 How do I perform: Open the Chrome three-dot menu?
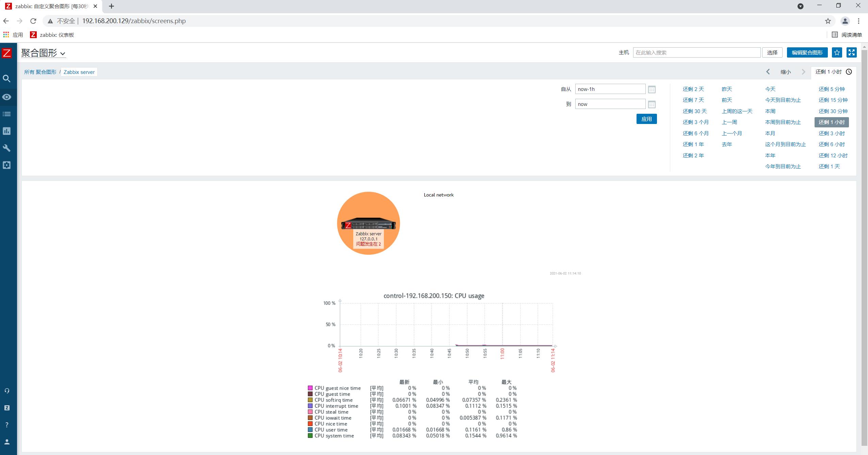(858, 21)
